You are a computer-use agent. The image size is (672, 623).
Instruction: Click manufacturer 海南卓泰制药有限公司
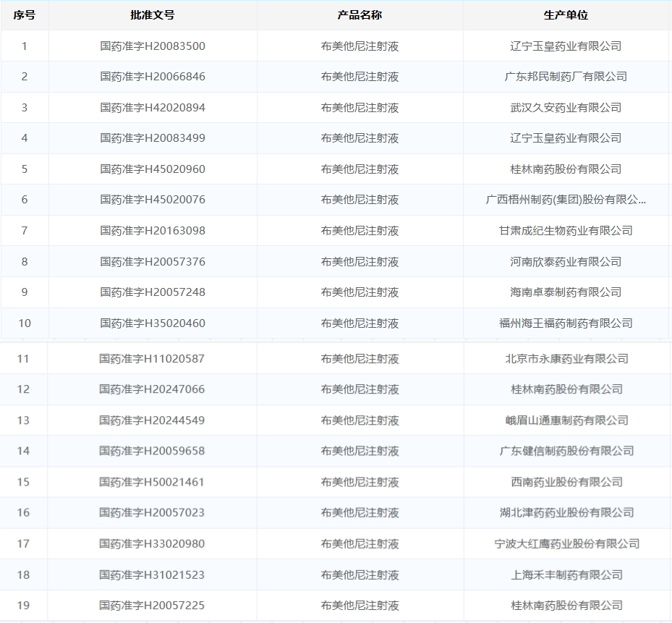[x=566, y=292]
